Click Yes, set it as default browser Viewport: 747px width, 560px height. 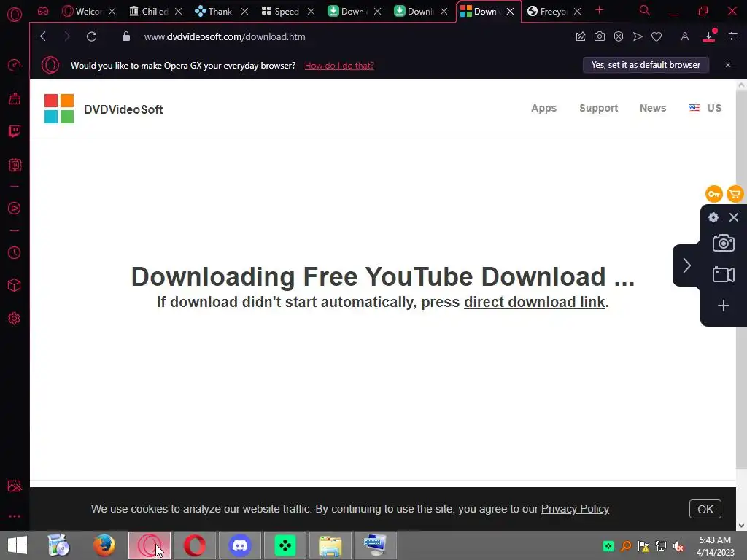pyautogui.click(x=646, y=65)
